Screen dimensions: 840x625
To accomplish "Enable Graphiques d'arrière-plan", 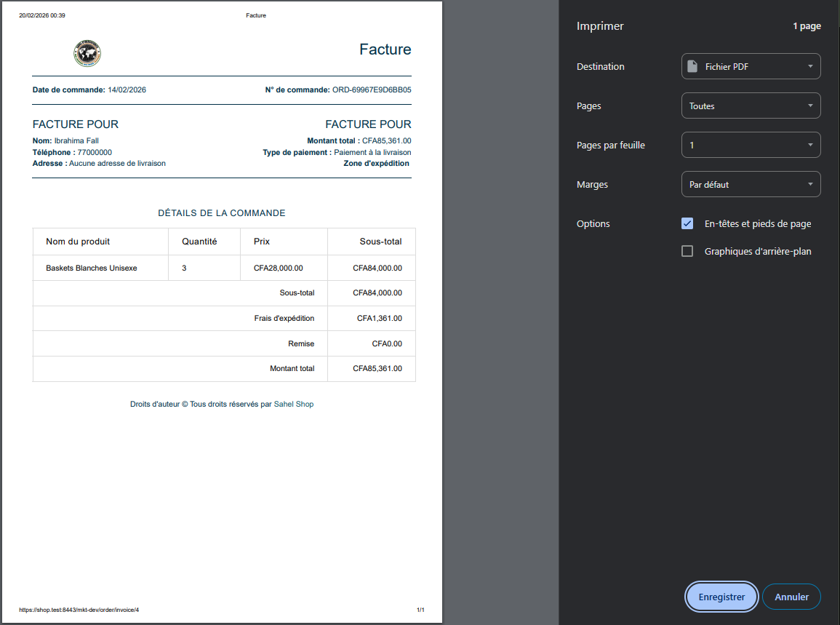I will click(x=687, y=250).
